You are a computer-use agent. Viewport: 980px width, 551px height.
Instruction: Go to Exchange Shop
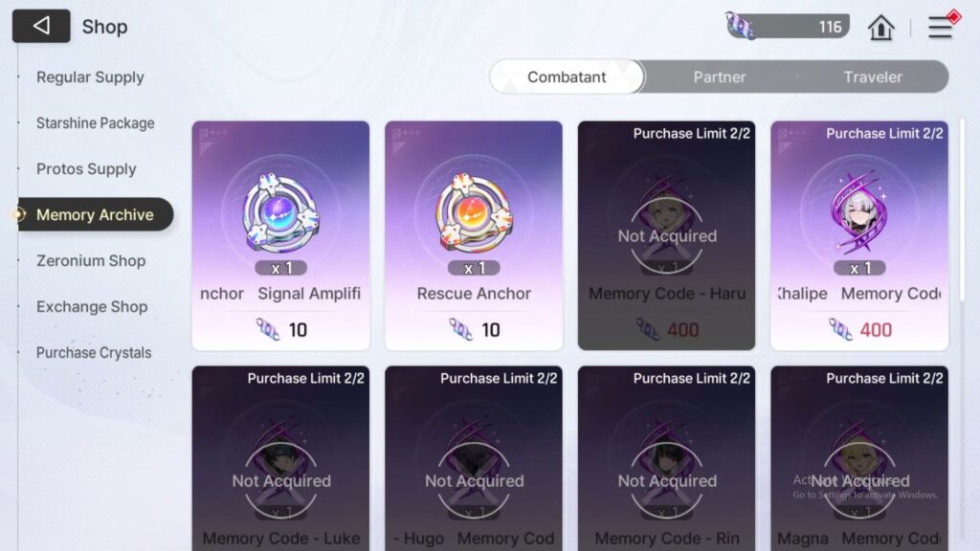pos(92,307)
